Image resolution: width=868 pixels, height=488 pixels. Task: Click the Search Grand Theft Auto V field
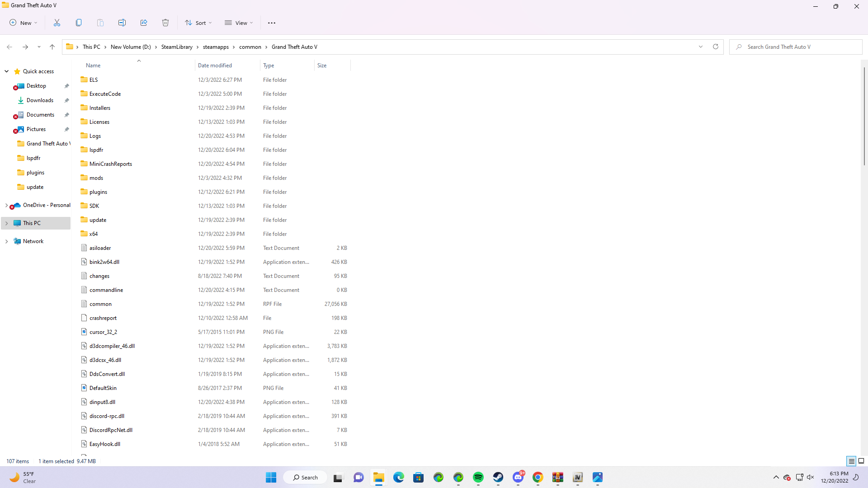click(796, 47)
